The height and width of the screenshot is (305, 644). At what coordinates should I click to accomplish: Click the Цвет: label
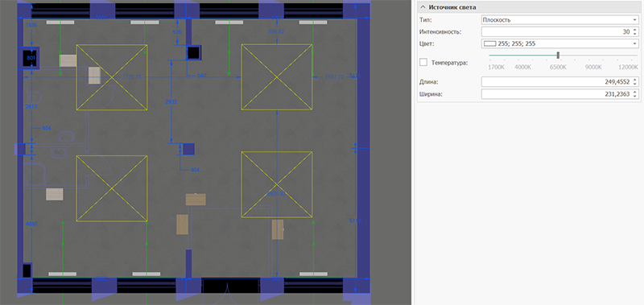click(427, 43)
